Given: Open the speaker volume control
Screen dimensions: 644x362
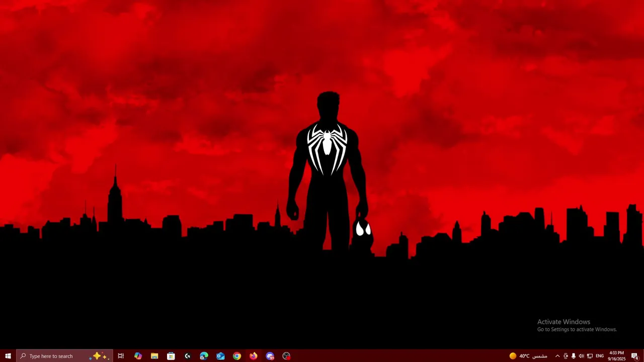Looking at the screenshot, I should (582, 356).
